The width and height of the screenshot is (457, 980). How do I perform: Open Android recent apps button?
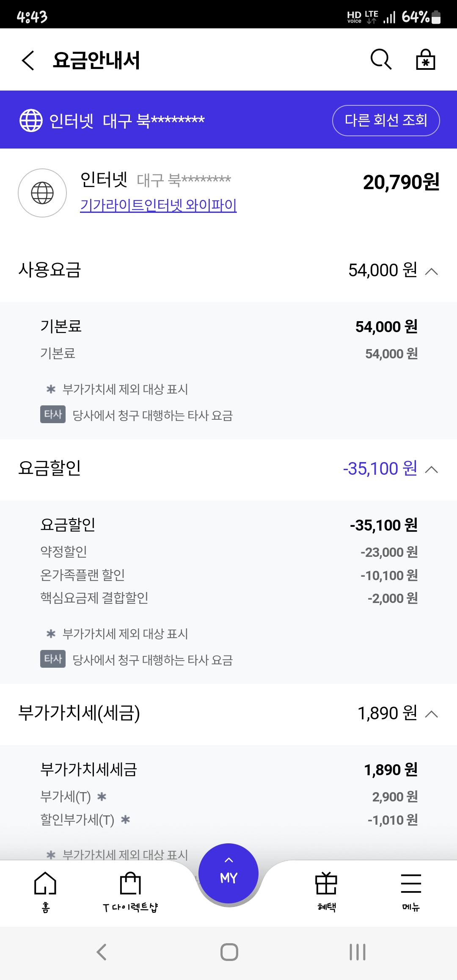point(358,952)
